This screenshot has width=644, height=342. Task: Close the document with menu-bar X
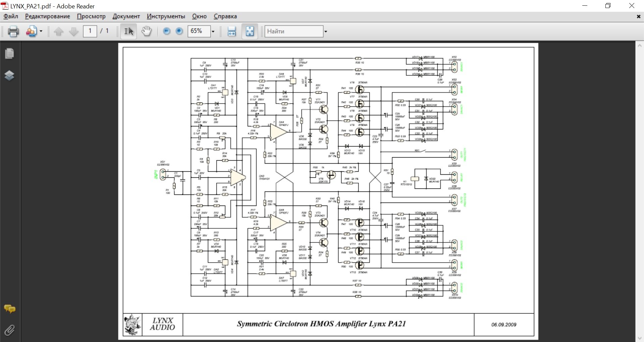click(638, 16)
